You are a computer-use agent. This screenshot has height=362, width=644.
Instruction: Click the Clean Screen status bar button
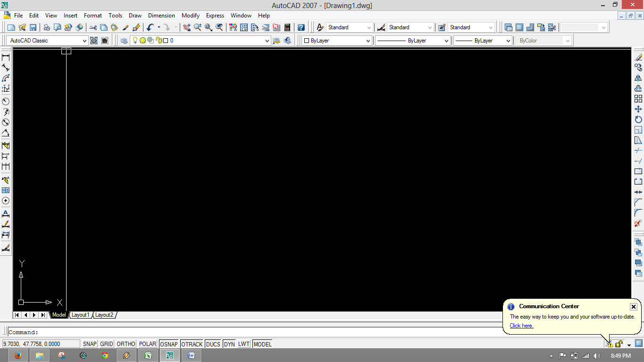coord(638,344)
